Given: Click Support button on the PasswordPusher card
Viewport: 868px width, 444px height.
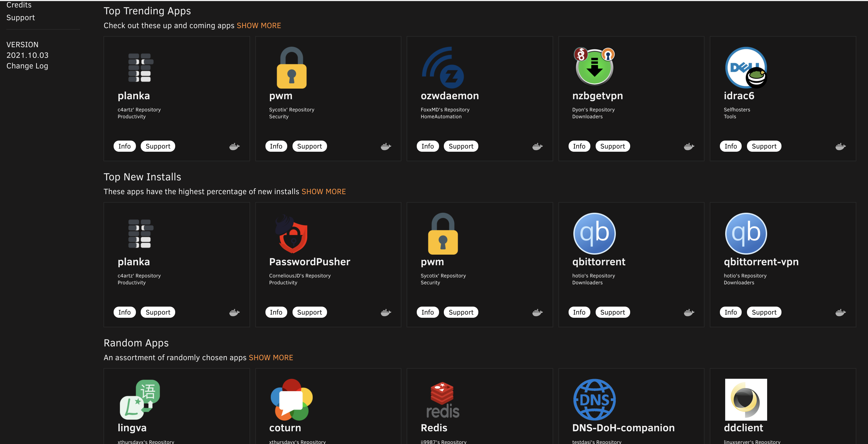Looking at the screenshot, I should (309, 312).
